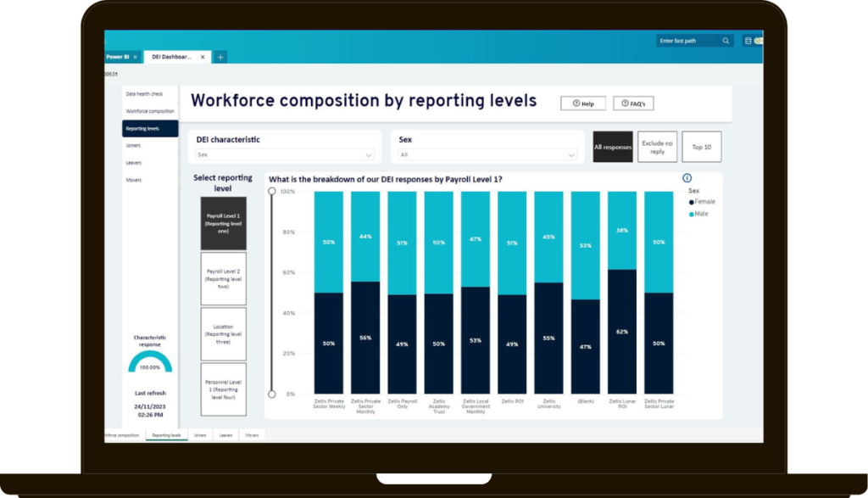Click the Male legend marker
The height and width of the screenshot is (498, 868).
(692, 214)
